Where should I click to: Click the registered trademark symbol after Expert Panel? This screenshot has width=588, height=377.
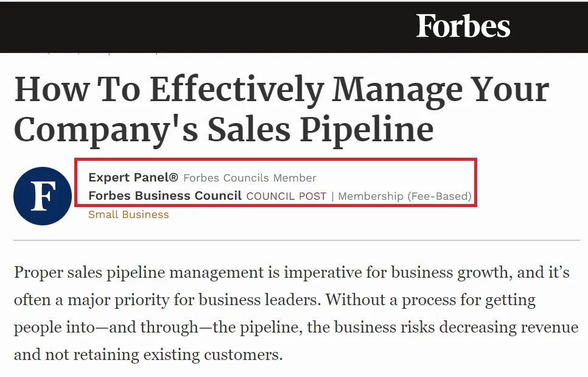(174, 177)
